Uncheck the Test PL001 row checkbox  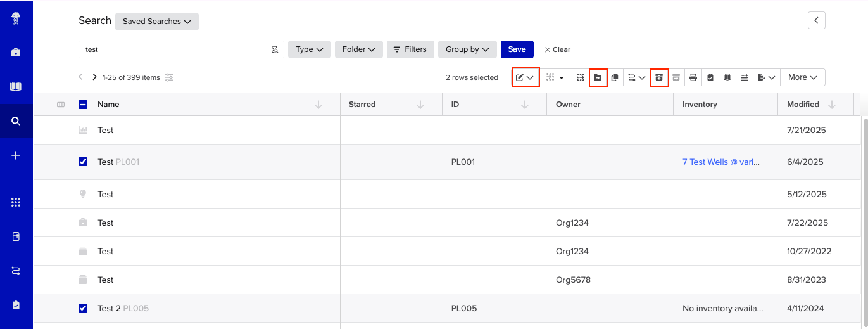[x=83, y=162]
